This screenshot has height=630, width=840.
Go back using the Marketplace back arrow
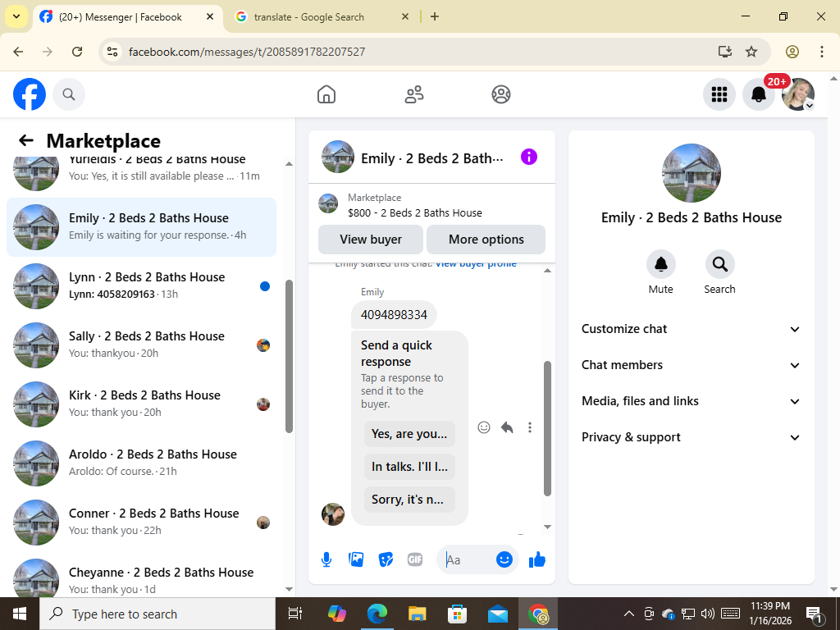[x=25, y=140]
